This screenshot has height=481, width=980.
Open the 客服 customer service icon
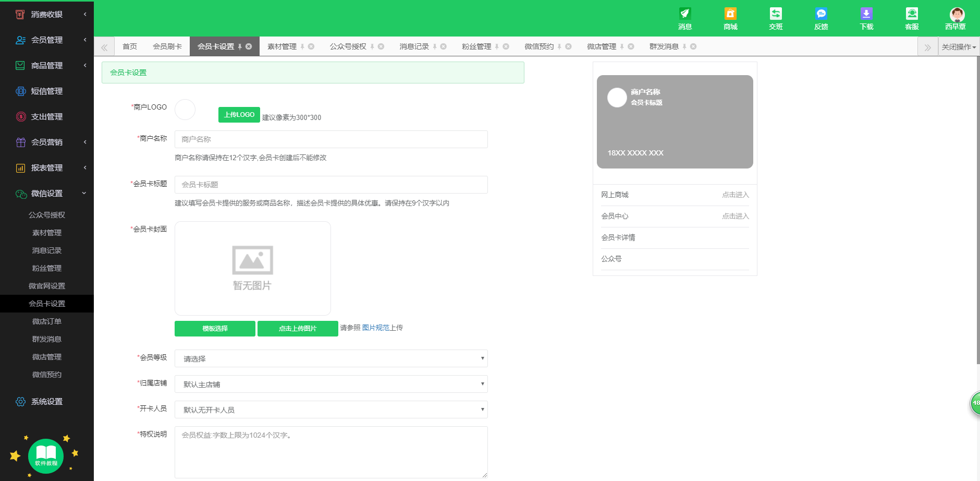912,14
